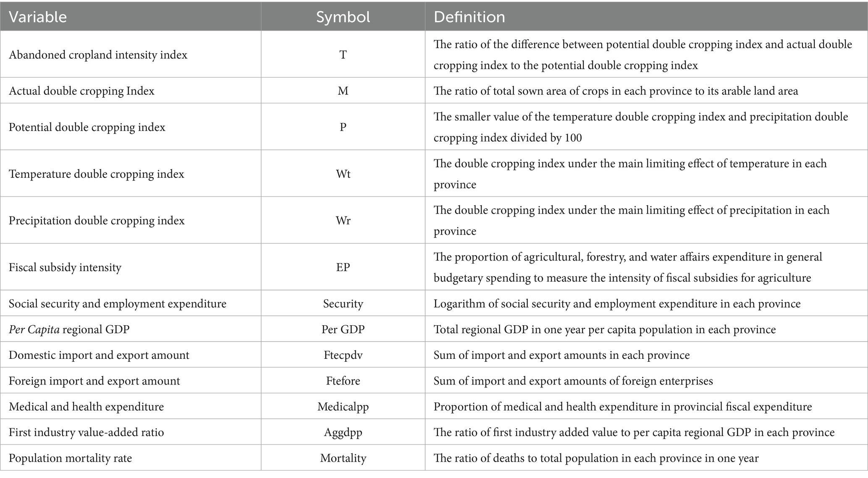Click the Ftefore symbol cell

(x=343, y=381)
